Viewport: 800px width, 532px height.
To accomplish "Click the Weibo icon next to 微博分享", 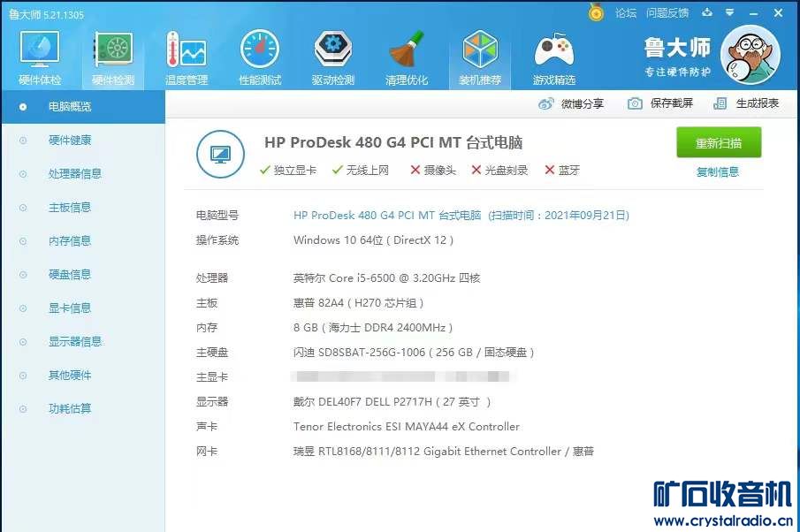I will click(x=546, y=104).
